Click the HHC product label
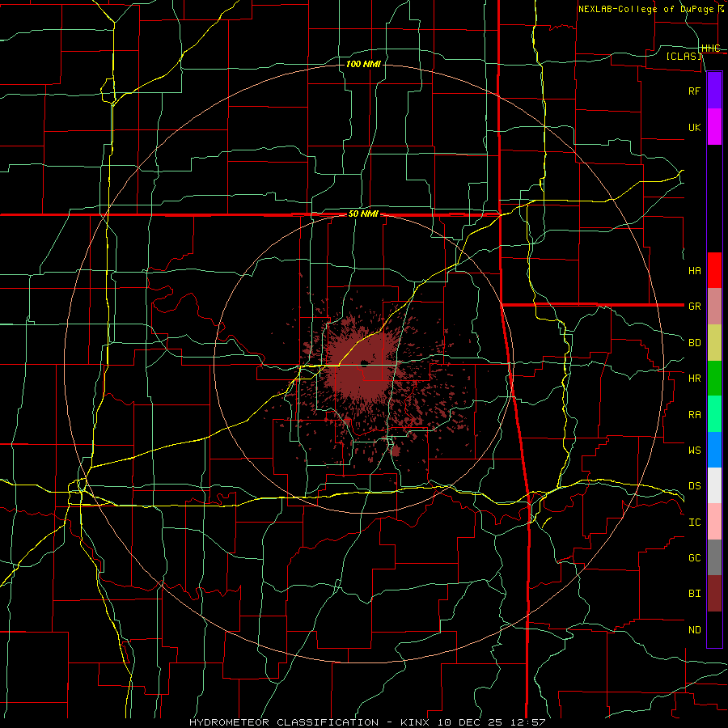This screenshot has width=728, height=728. tap(710, 49)
